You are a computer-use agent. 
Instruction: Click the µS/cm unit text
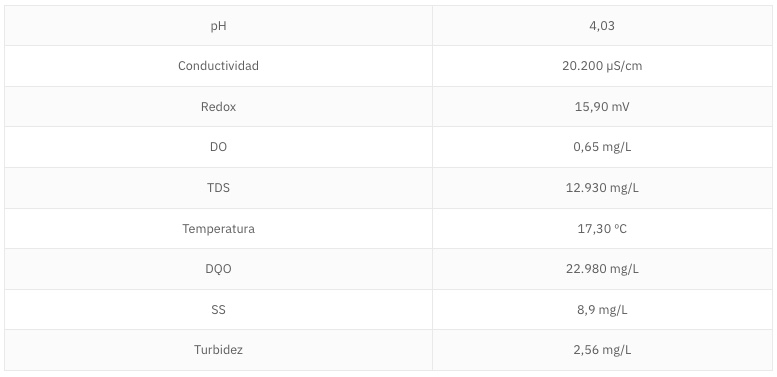pyautogui.click(x=624, y=66)
